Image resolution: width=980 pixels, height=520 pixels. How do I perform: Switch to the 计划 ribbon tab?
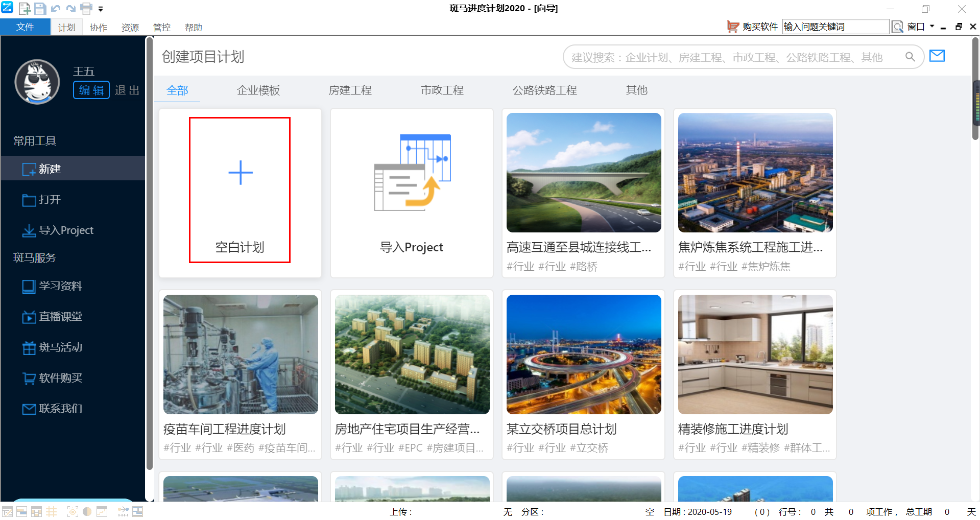(x=66, y=28)
